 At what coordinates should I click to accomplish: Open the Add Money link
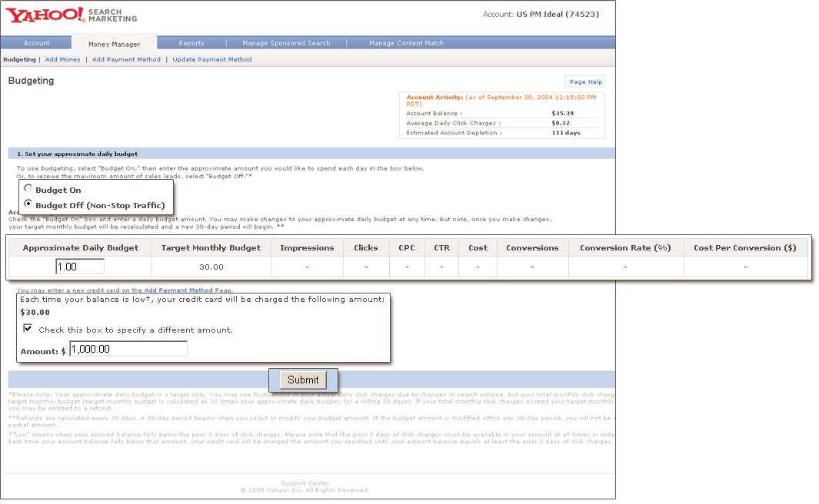[62, 59]
